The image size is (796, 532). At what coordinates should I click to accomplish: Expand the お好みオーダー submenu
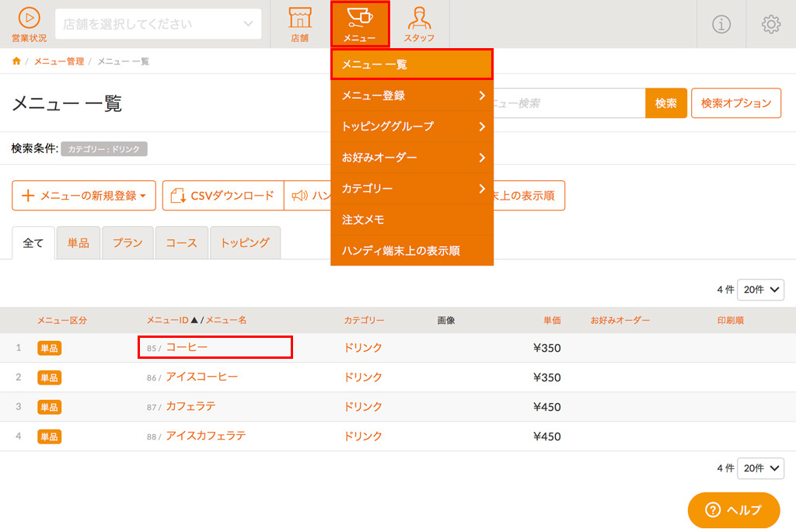[412, 158]
